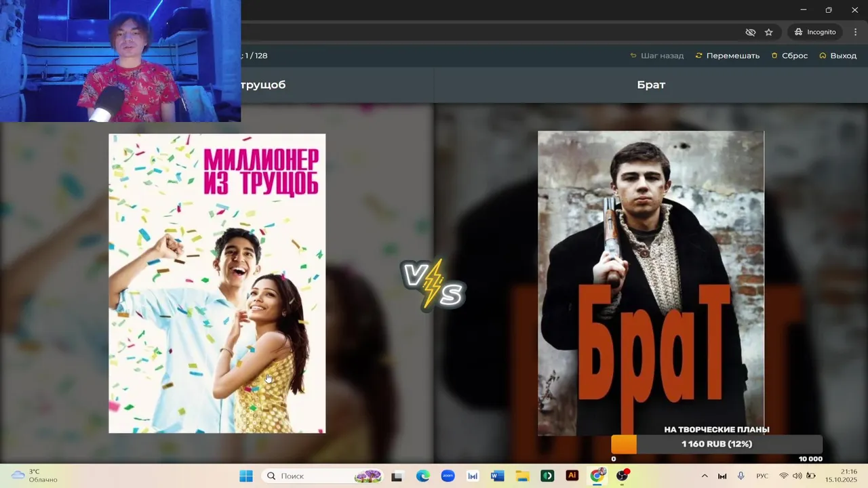This screenshot has width=868, height=488.
Task: Open Zoom from the taskbar
Action: (448, 476)
